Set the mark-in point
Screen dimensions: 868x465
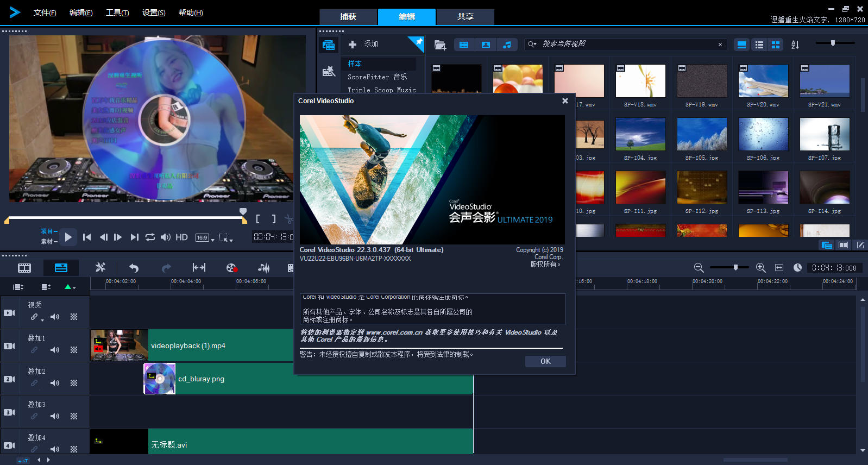pos(258,219)
